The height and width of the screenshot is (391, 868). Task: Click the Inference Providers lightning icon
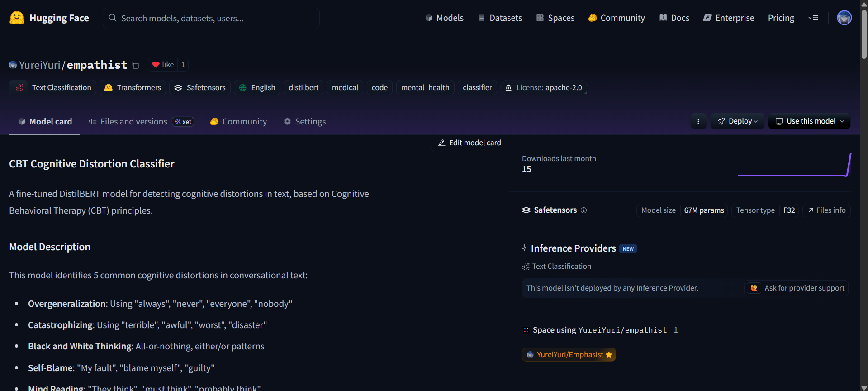524,248
